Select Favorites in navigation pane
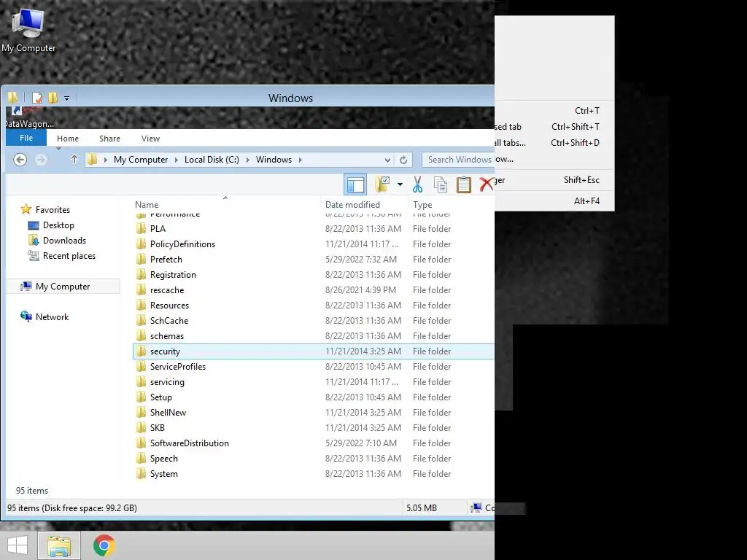 click(53, 209)
